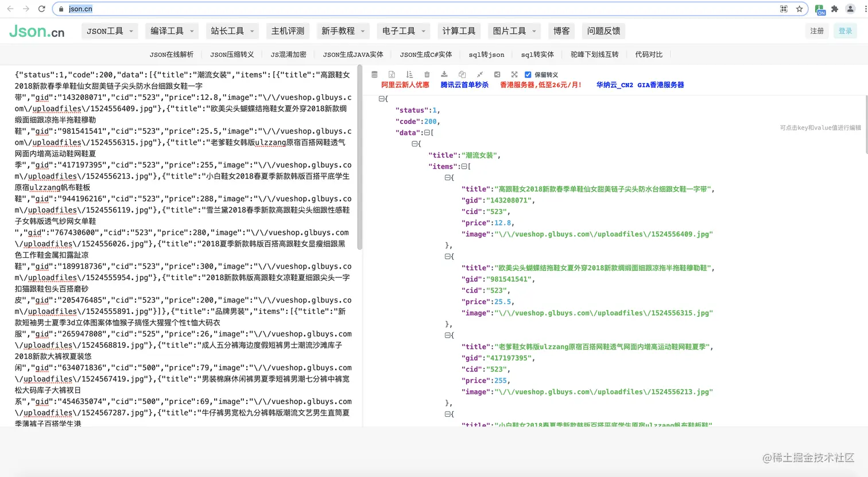Open the 计算工具 menu item
The height and width of the screenshot is (477, 868).
459,31
